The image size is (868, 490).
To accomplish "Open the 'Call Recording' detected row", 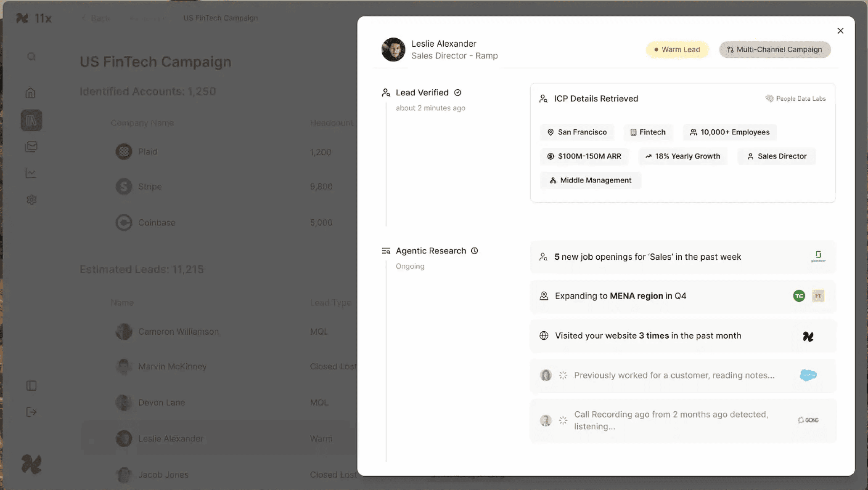I will click(683, 421).
